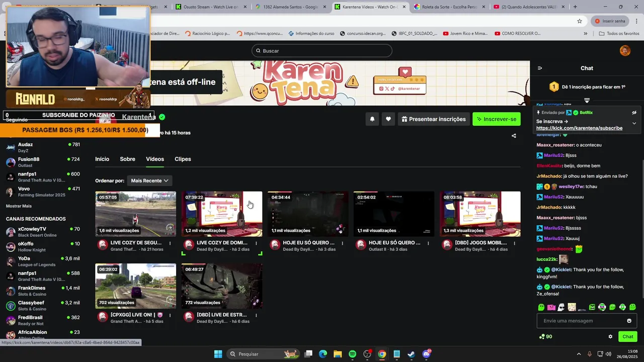Screen dimensions: 644x362
Task: Open chat settings gear icon
Action: tap(610, 337)
